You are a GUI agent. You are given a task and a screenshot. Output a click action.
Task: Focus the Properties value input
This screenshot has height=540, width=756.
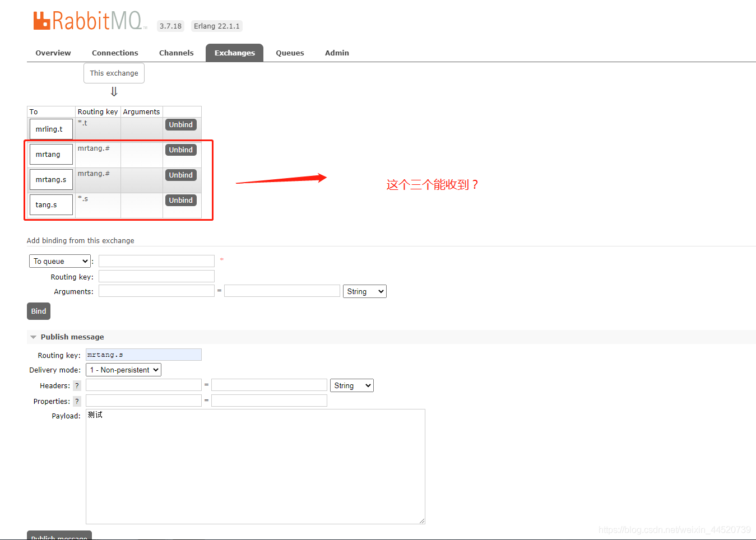269,401
